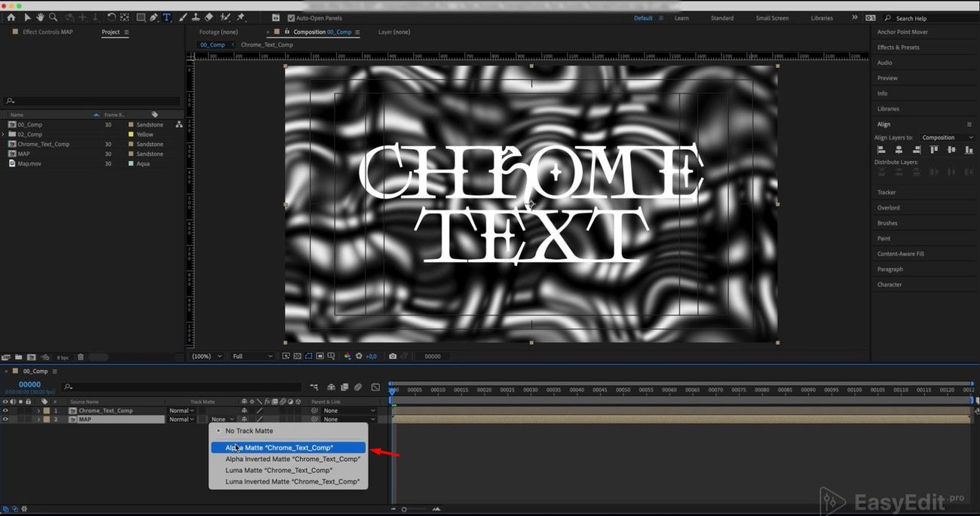Select the Eraser tool

click(209, 17)
